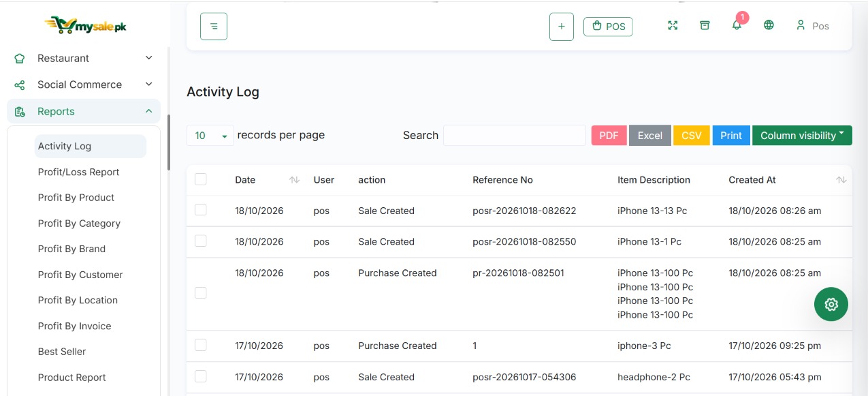Check row for pr-20261018-082501
The image size is (868, 396).
201,292
